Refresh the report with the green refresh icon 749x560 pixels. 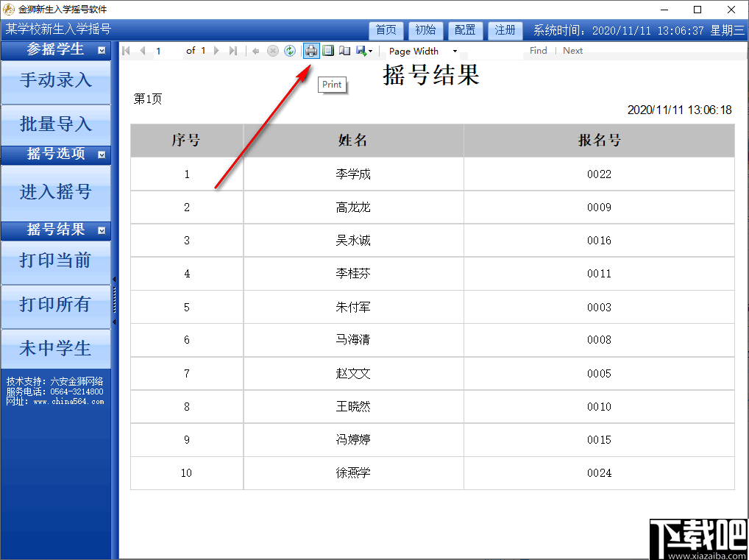pyautogui.click(x=290, y=51)
